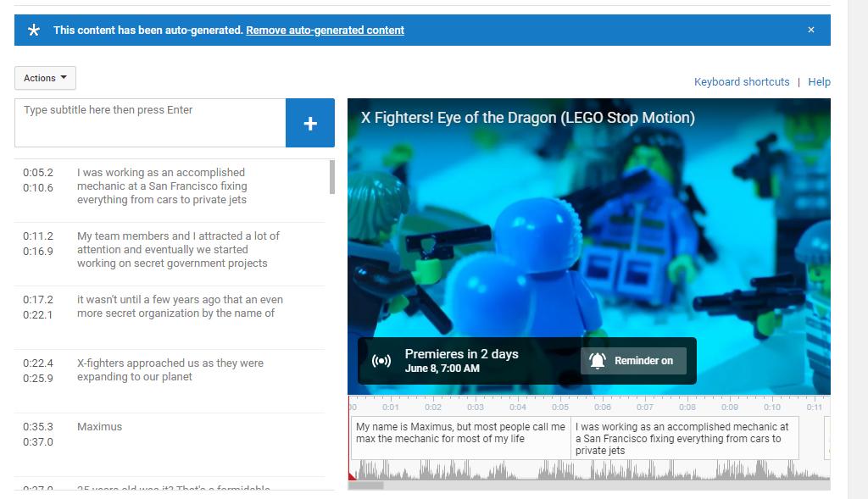Select start time 0:05.2
This screenshot has width=868, height=499.
click(38, 173)
